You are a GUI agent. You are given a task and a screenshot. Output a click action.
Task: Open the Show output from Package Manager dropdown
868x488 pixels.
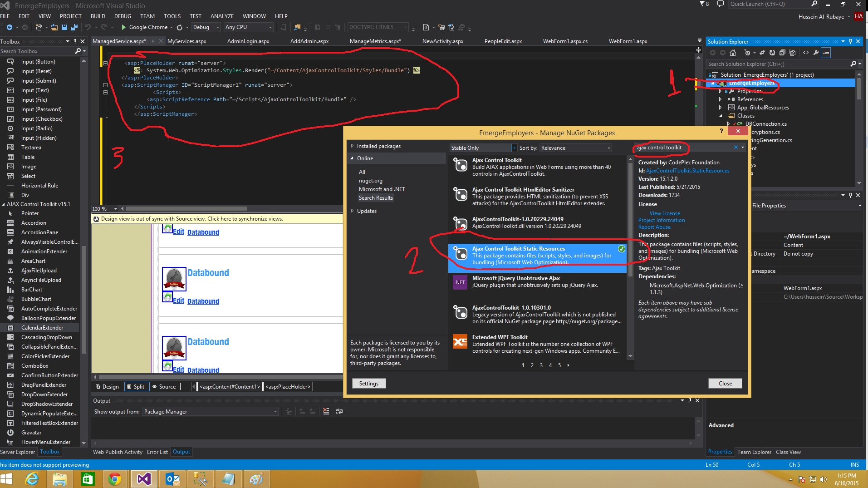(x=211, y=412)
